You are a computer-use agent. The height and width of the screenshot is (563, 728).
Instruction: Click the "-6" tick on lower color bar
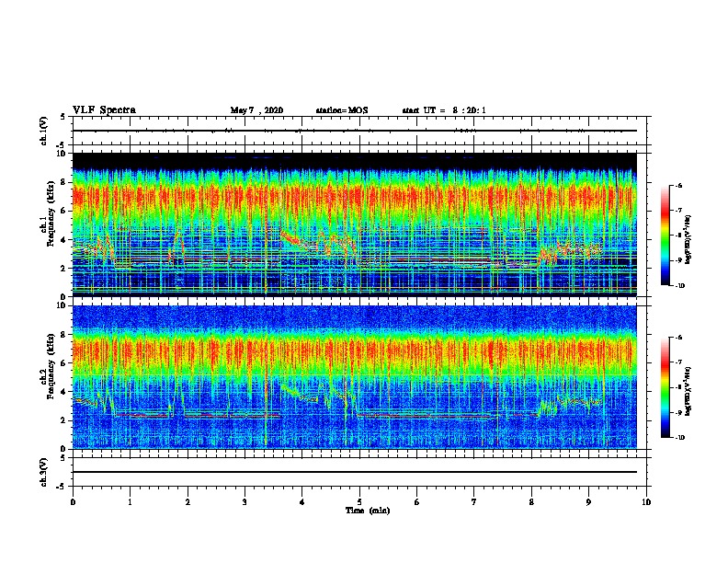(678, 338)
